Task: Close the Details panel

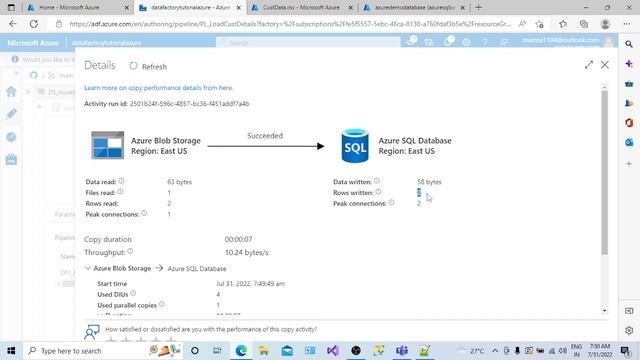Action: (604, 65)
